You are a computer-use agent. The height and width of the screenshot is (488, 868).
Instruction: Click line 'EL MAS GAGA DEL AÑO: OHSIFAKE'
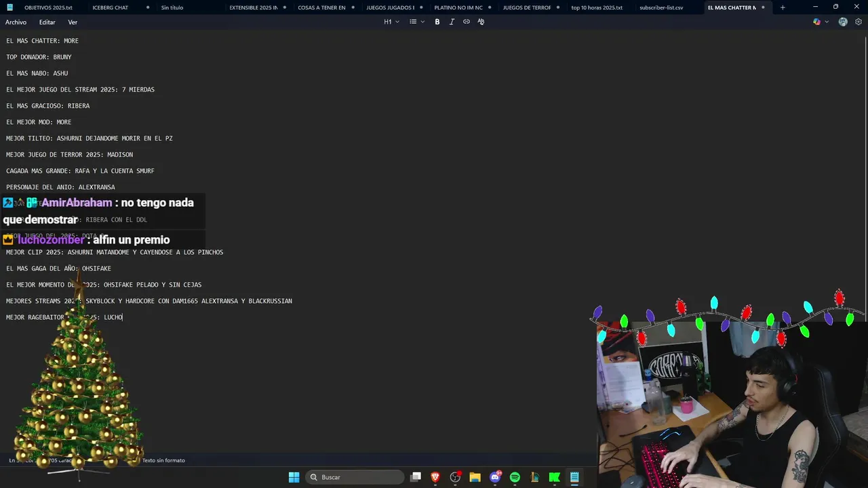58,268
